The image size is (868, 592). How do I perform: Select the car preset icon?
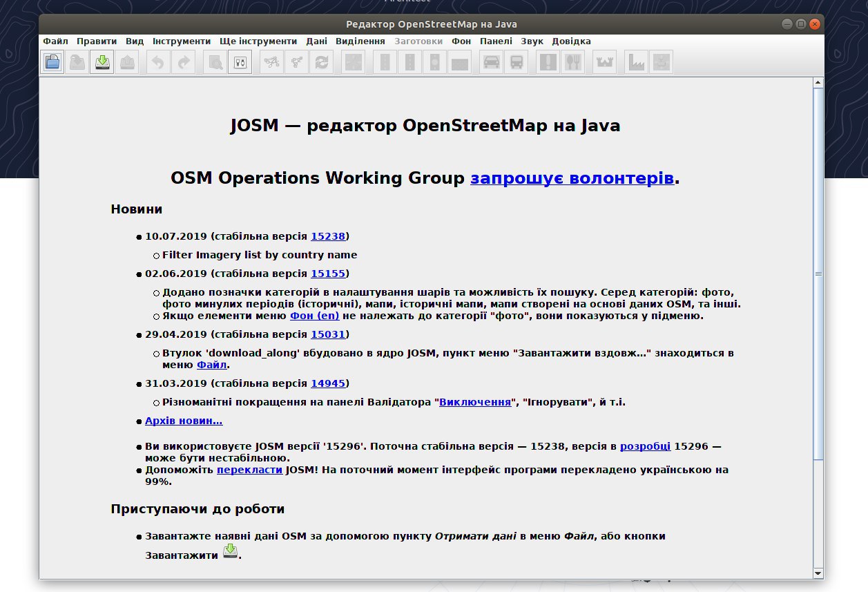pyautogui.click(x=492, y=62)
